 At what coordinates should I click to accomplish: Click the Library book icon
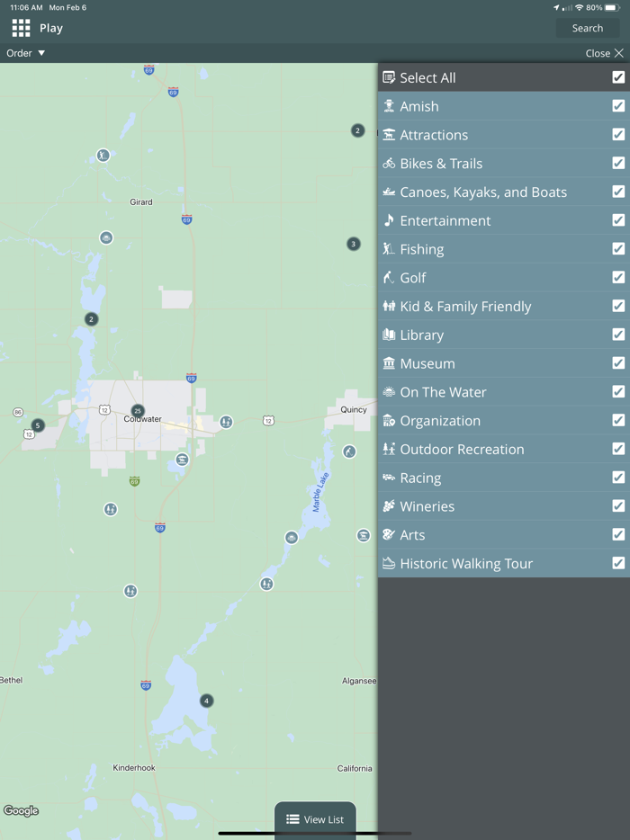click(389, 335)
